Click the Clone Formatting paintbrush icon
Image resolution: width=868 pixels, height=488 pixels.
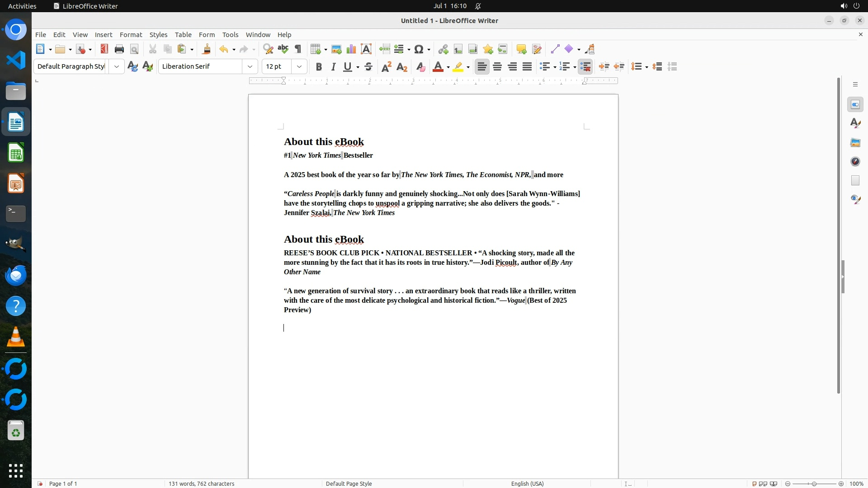(x=207, y=49)
